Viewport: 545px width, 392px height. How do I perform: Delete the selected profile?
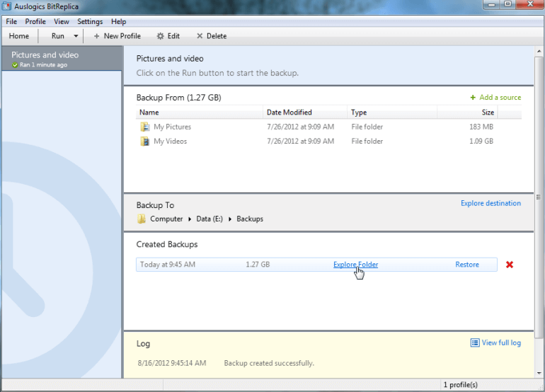(212, 36)
